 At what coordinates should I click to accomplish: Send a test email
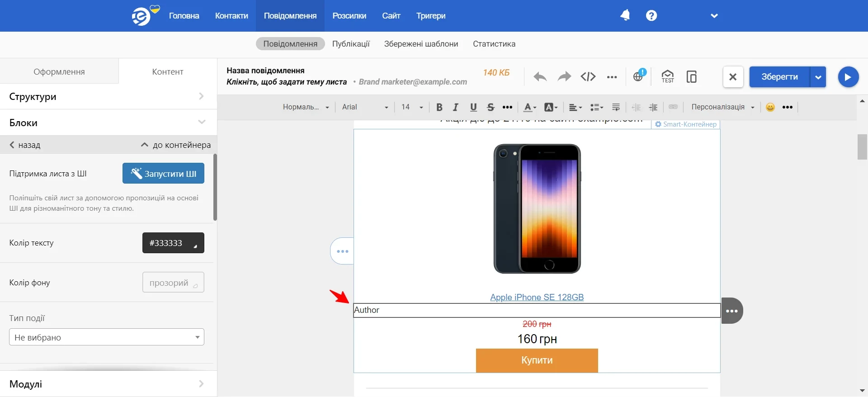[668, 76]
